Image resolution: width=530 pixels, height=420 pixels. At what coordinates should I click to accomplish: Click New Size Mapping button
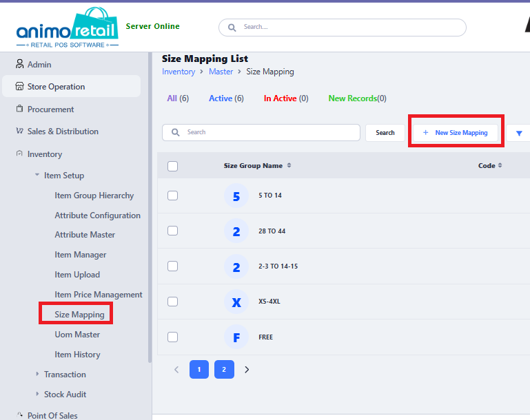click(456, 133)
